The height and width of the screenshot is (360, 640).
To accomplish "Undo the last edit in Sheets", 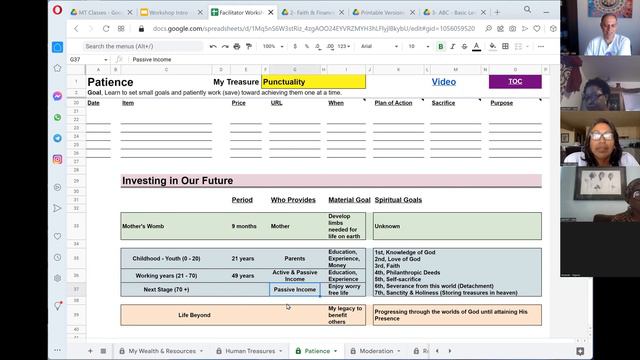I will pyautogui.click(x=213, y=47).
